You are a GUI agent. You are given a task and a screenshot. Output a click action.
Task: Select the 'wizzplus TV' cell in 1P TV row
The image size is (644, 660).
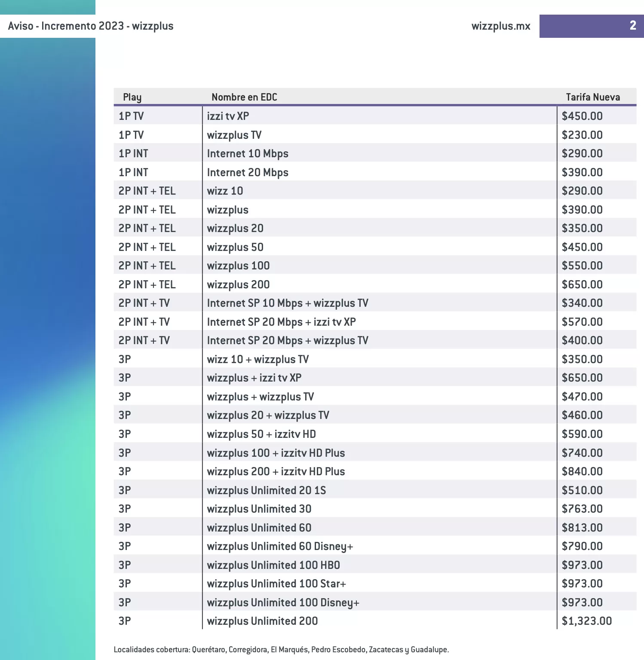[x=234, y=135]
